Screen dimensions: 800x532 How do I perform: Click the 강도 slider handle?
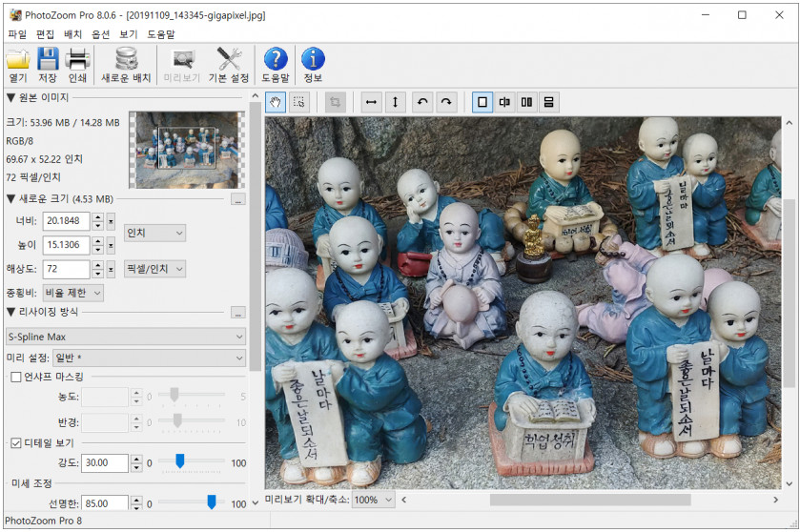179,462
